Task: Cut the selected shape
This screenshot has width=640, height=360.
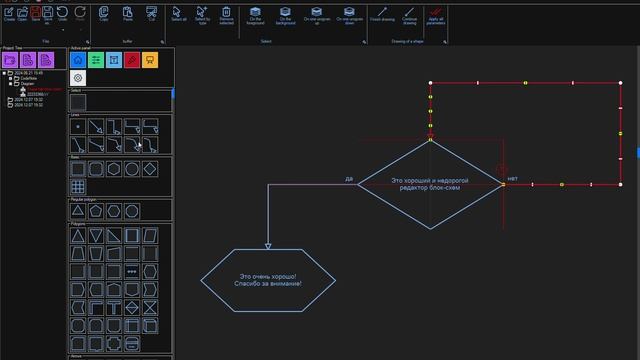Action: pyautogui.click(x=151, y=14)
